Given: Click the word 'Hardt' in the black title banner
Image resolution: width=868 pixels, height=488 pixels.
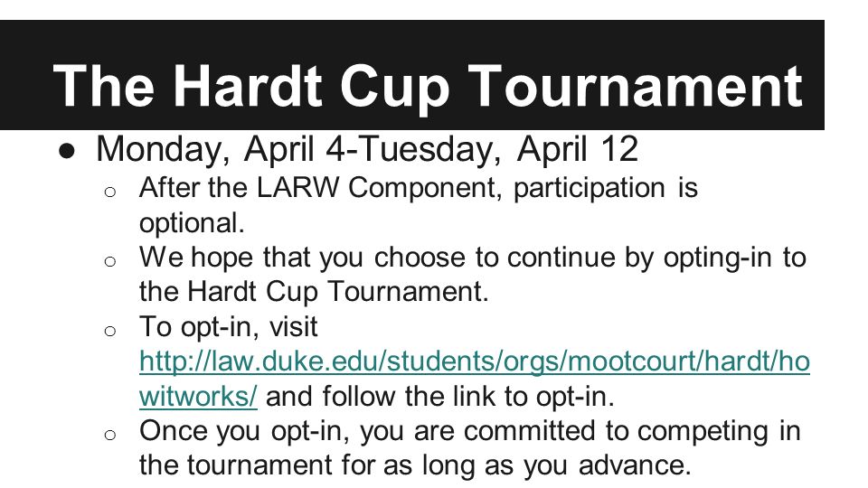Looking at the screenshot, I should point(247,86).
